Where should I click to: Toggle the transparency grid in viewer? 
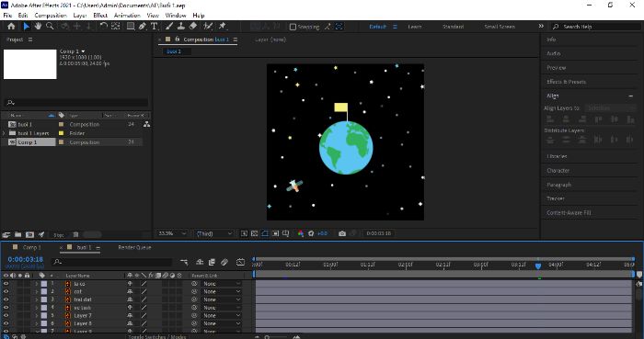point(254,233)
